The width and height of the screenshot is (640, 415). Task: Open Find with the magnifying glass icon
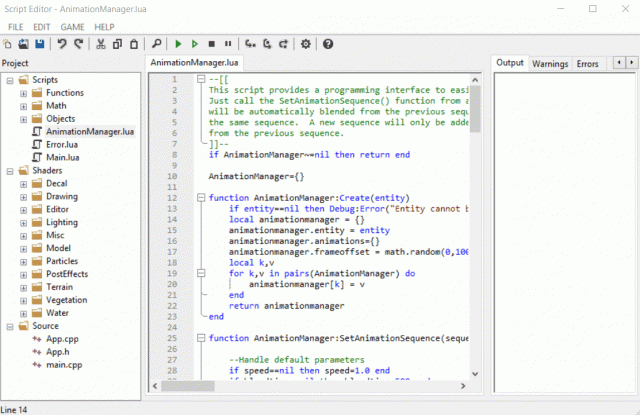point(157,44)
